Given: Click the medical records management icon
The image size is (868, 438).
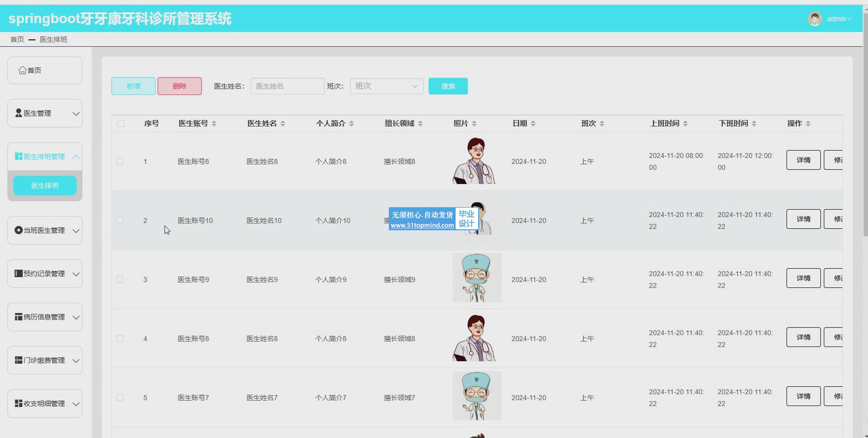Looking at the screenshot, I should click(x=19, y=317).
